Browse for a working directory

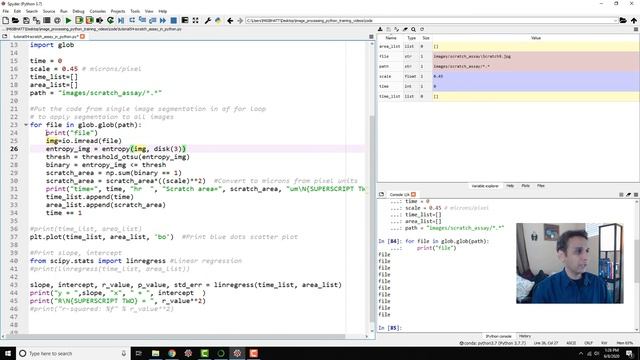click(623, 20)
